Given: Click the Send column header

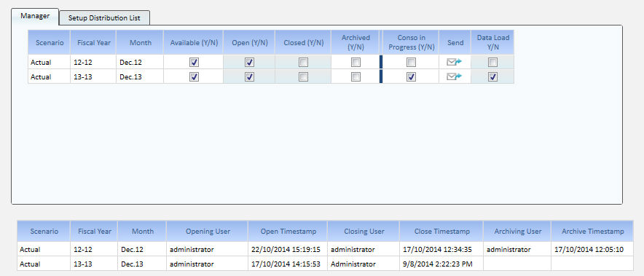Looking at the screenshot, I should (x=455, y=42).
